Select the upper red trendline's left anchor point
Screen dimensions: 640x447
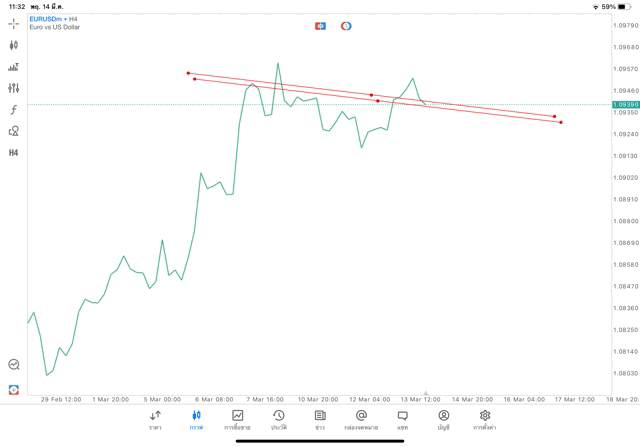(x=188, y=73)
